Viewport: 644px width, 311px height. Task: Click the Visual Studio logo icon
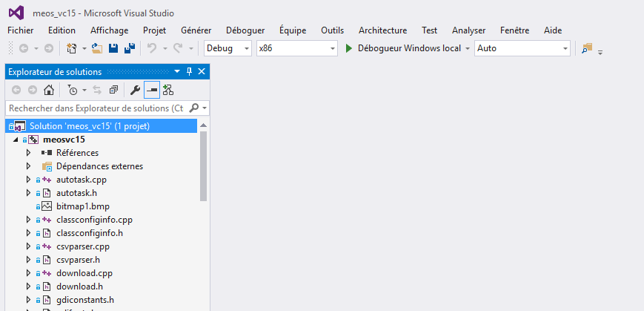tap(16, 13)
